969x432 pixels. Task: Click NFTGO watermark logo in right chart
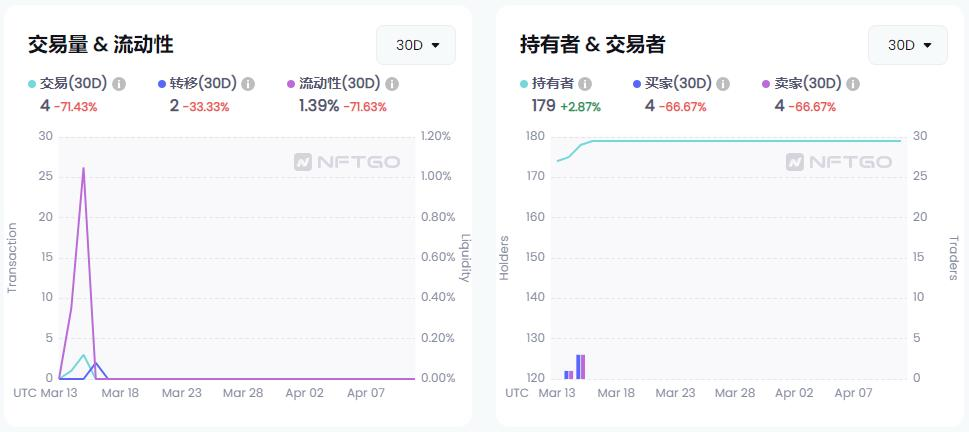click(x=839, y=162)
